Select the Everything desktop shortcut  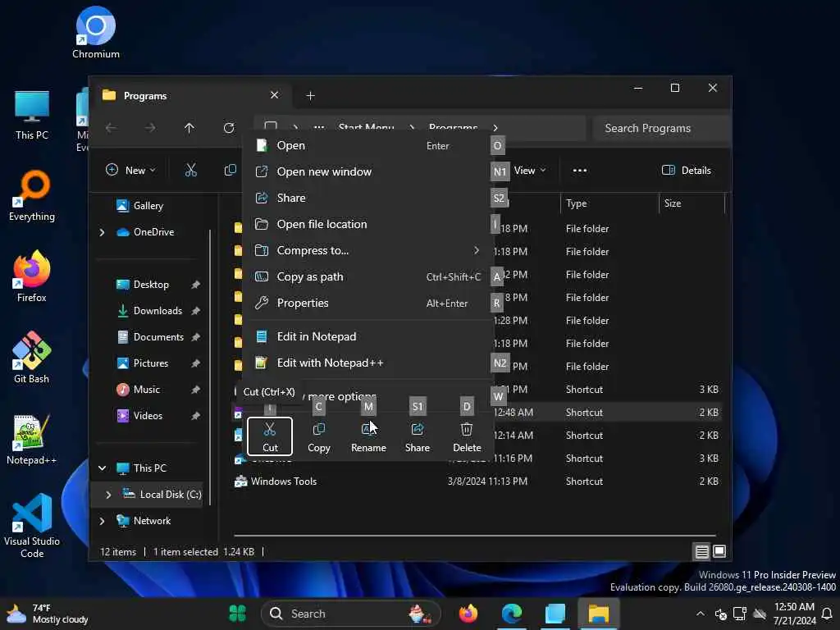(32, 196)
